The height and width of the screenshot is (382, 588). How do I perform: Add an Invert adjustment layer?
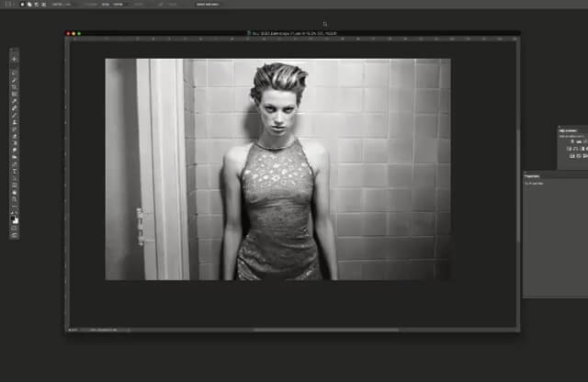tap(571, 156)
